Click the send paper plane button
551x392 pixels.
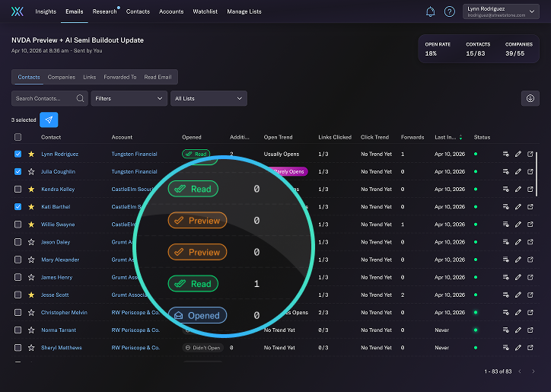(x=49, y=120)
